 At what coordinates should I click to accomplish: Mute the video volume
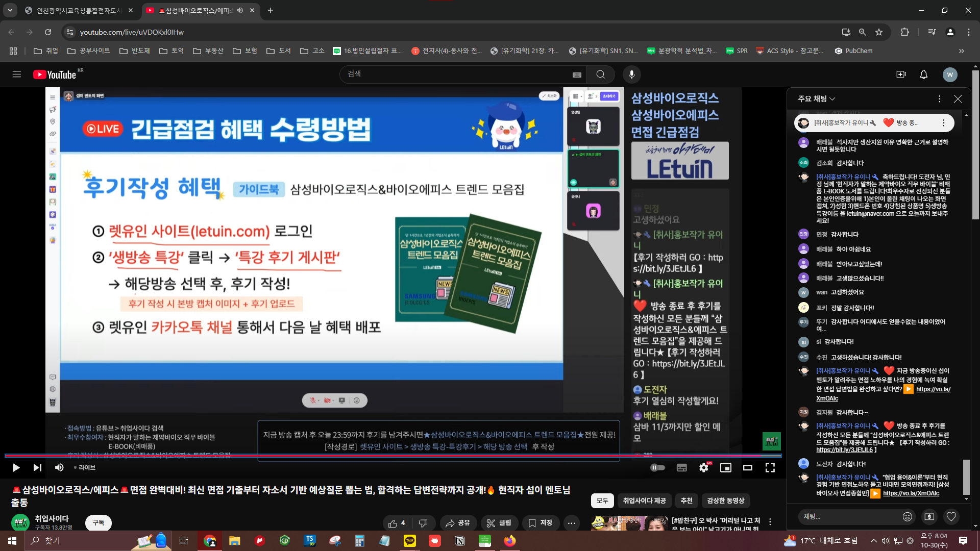(x=59, y=467)
